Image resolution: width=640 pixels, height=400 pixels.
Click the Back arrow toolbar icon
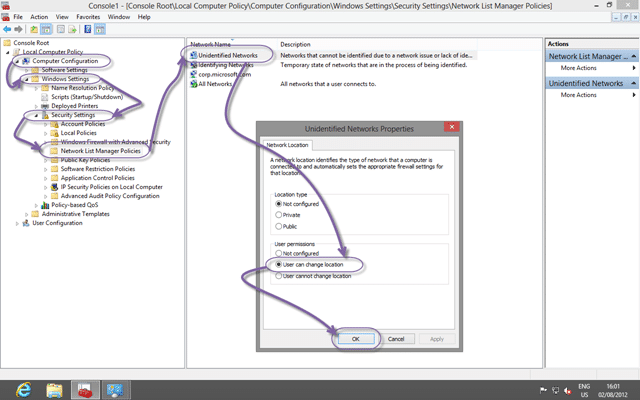coord(7,29)
